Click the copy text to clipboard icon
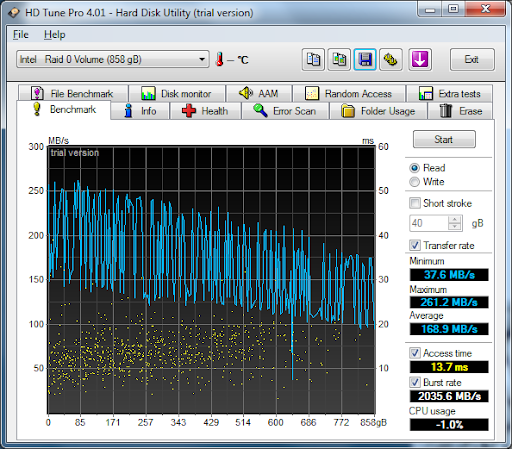This screenshot has width=512, height=449. (x=313, y=60)
